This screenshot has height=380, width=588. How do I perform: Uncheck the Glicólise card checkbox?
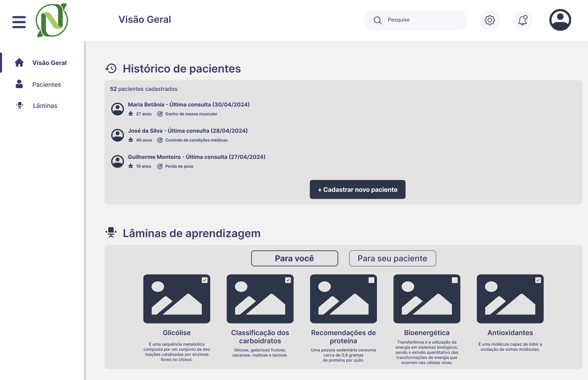[x=205, y=280]
